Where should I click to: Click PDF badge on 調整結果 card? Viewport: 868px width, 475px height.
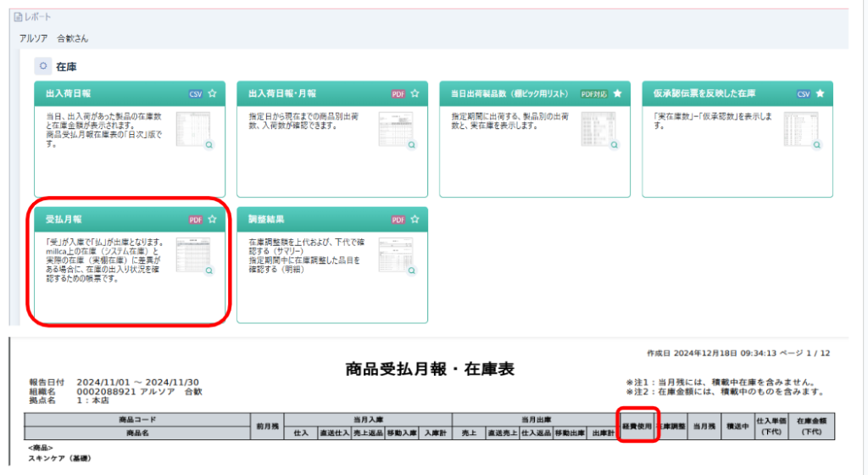click(x=398, y=219)
